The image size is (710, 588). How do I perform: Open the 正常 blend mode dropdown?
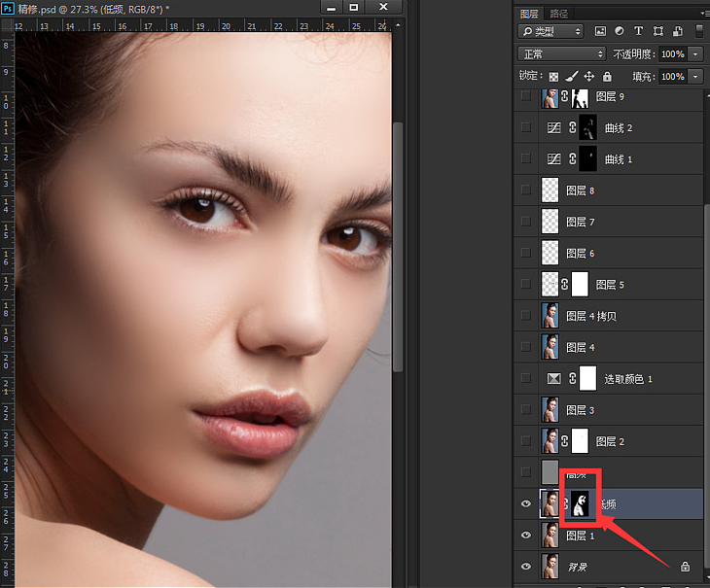(x=561, y=53)
